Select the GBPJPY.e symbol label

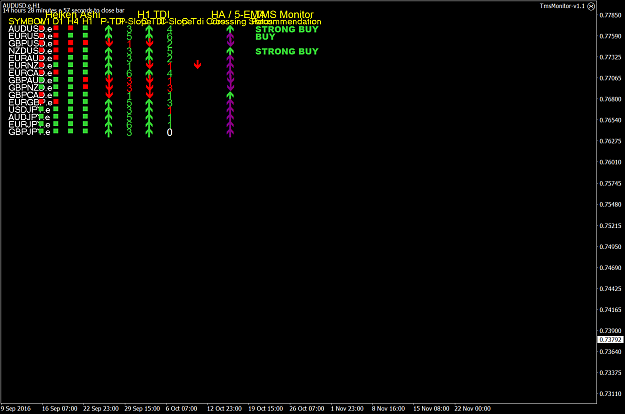click(29, 132)
